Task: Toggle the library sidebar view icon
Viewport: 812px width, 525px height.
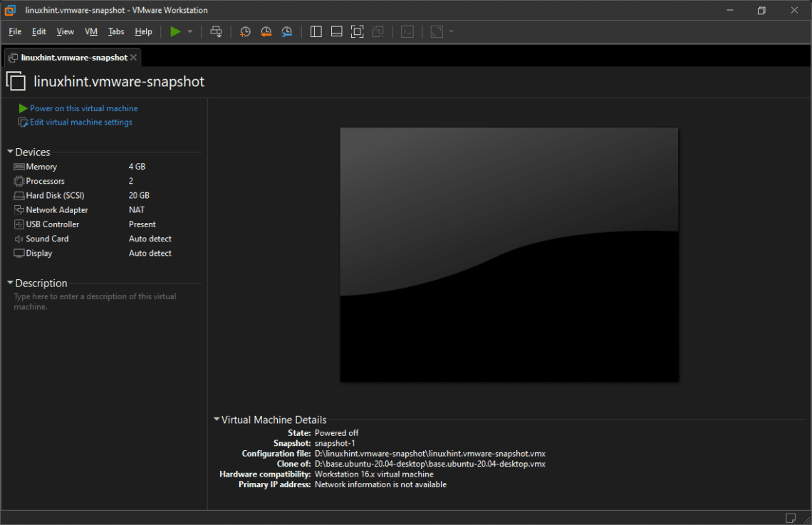Action: click(x=316, y=31)
